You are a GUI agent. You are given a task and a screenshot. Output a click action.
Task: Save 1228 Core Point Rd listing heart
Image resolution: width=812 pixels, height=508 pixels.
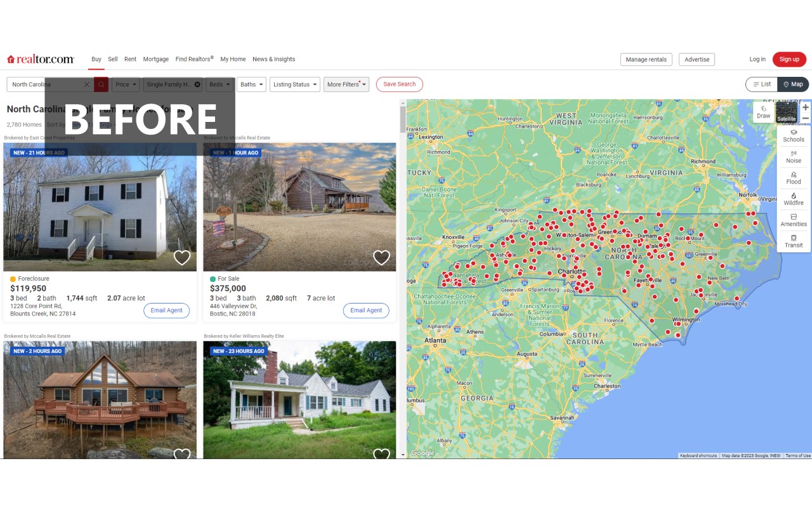[182, 257]
